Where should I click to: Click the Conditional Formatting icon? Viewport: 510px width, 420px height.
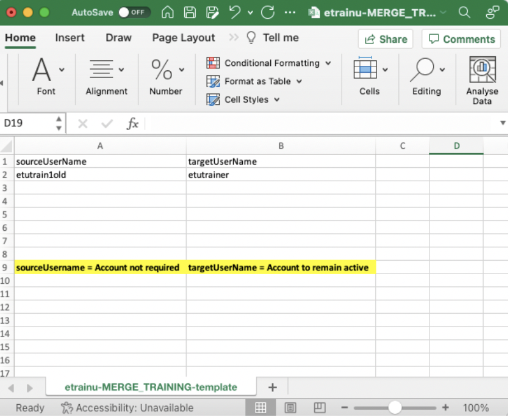click(213, 63)
